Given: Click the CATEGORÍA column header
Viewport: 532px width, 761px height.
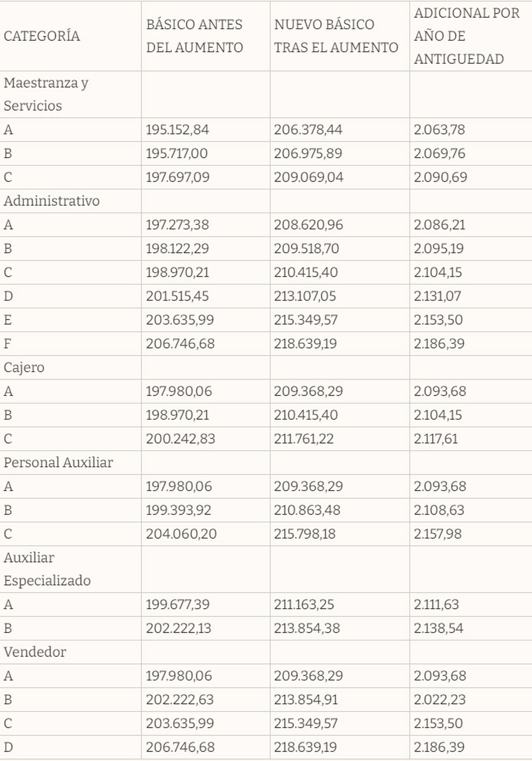Looking at the screenshot, I should [x=42, y=36].
